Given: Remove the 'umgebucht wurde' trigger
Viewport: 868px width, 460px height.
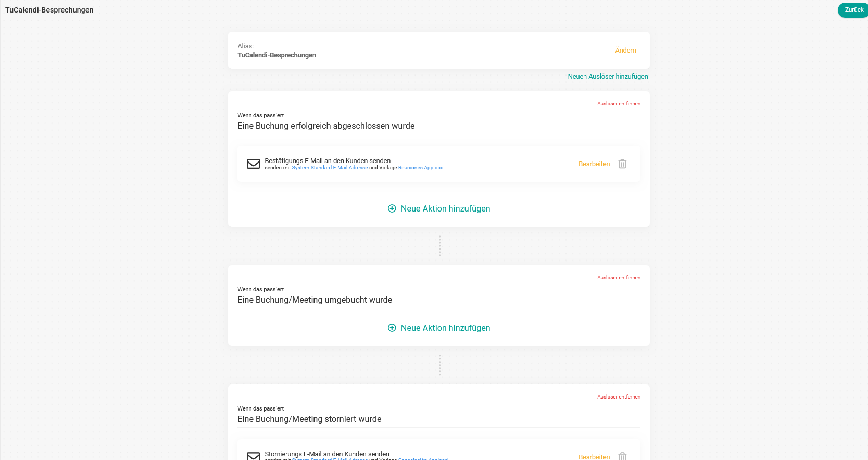Looking at the screenshot, I should (x=619, y=278).
